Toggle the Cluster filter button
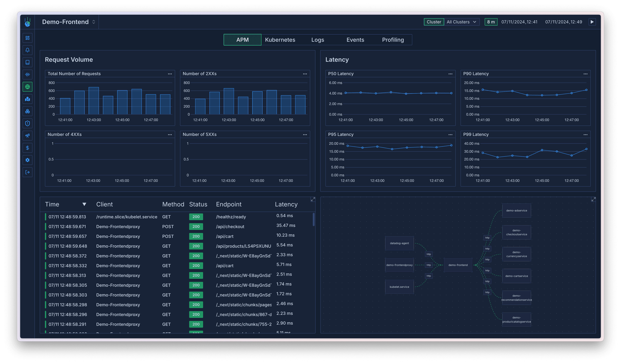Image resolution: width=621 pixels, height=364 pixels. tap(434, 22)
